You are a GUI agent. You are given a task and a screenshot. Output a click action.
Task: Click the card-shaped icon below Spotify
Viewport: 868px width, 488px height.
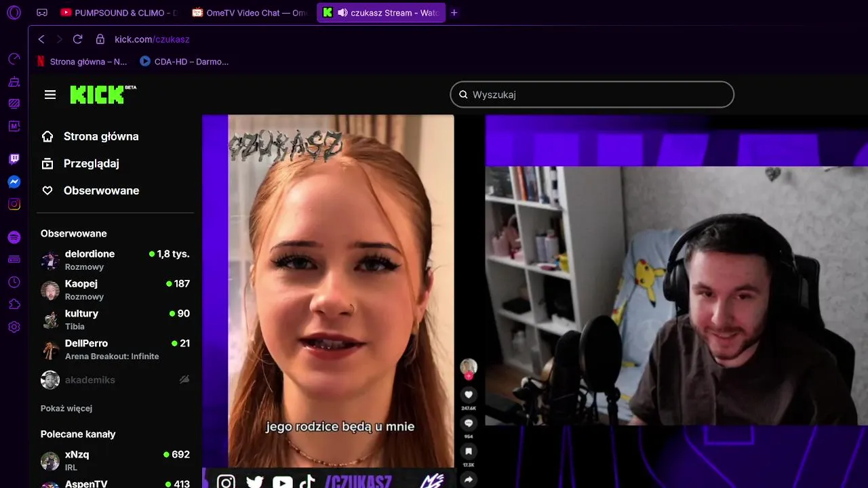tap(14, 260)
